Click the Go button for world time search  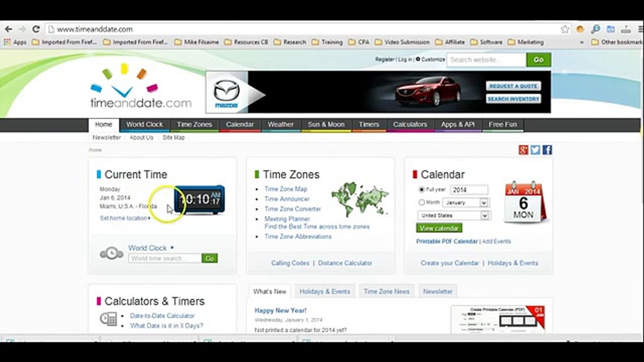click(x=210, y=258)
